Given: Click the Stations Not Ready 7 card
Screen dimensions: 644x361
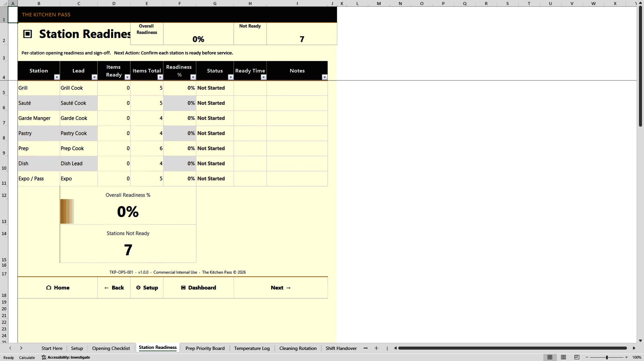Looking at the screenshot, I should (x=128, y=244).
